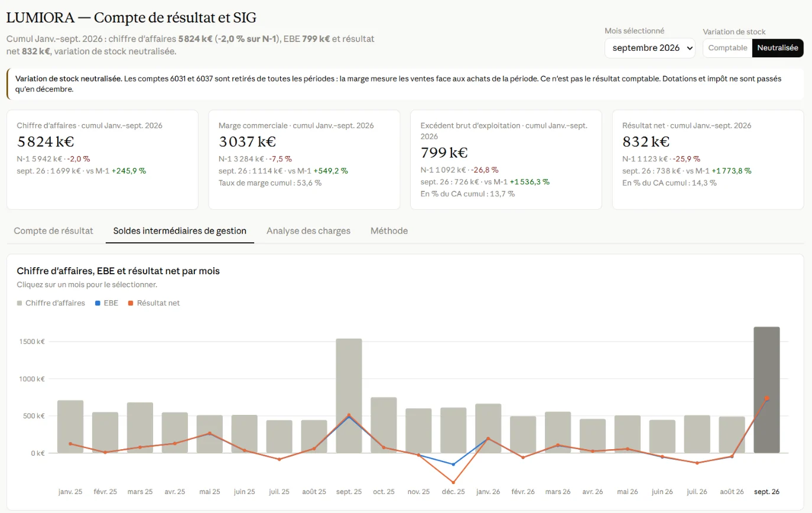This screenshot has width=812, height=513.
Task: Click the +1 773,8 % variation figure
Action: (732, 171)
